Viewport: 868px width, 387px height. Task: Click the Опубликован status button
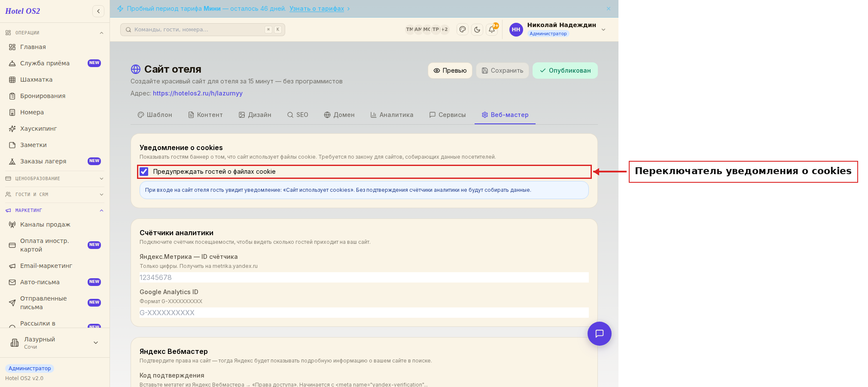tap(565, 71)
